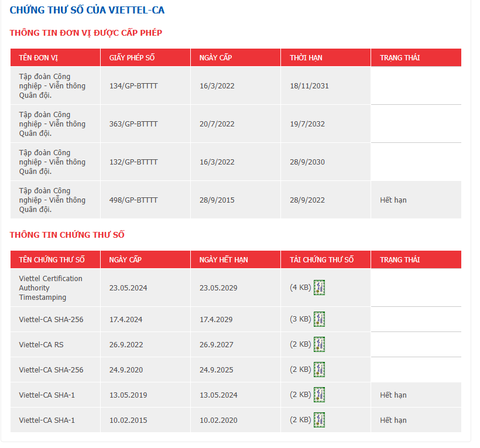480x448 pixels.
Task: Click "Hết hạn" status in the 10.02.2015 row
Action: pos(393,420)
